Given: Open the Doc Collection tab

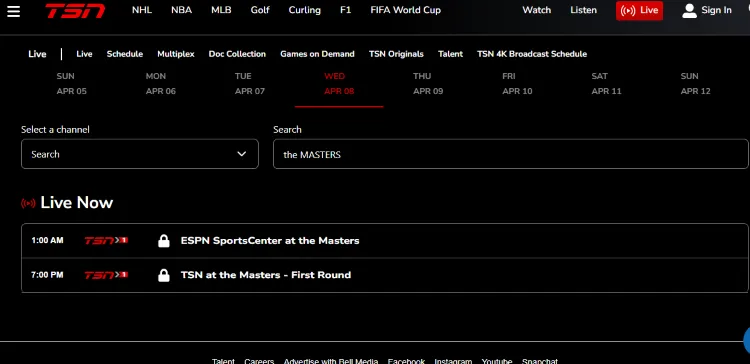Looking at the screenshot, I should pyautogui.click(x=237, y=54).
